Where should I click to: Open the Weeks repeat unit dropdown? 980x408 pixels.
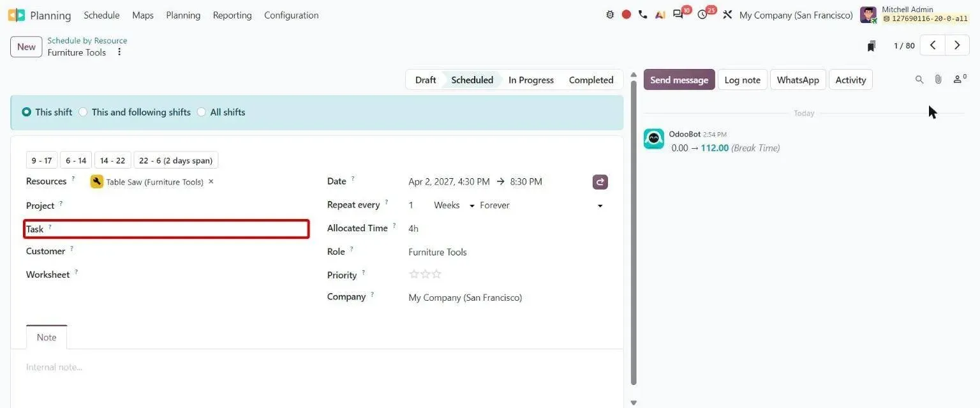coord(454,205)
